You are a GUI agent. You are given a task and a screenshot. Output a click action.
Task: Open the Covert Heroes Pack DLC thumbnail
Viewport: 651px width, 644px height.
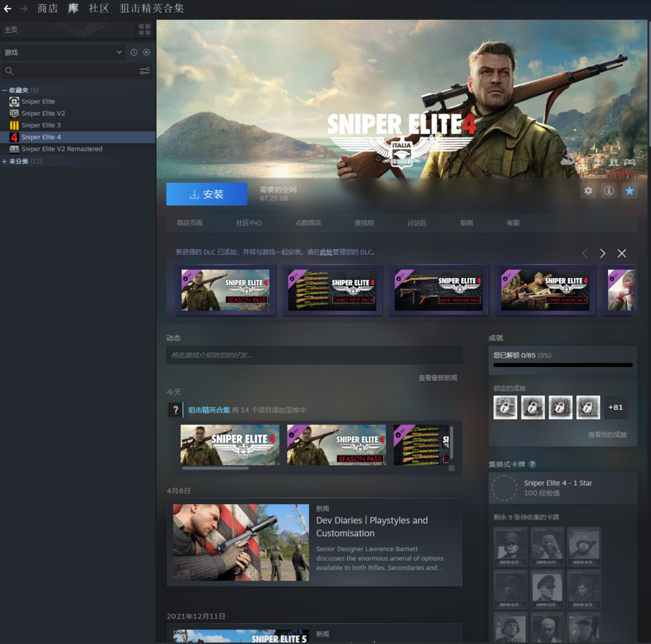point(545,290)
